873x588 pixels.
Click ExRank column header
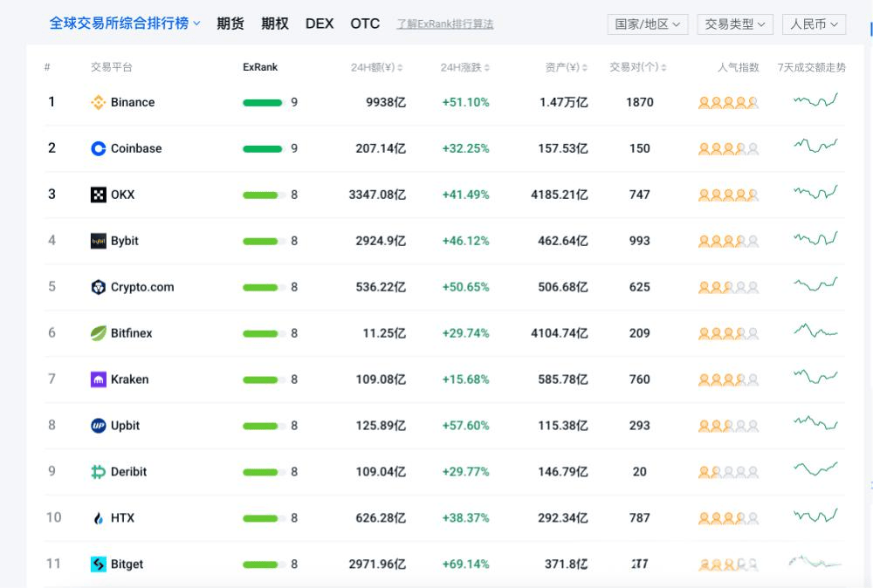tap(260, 67)
